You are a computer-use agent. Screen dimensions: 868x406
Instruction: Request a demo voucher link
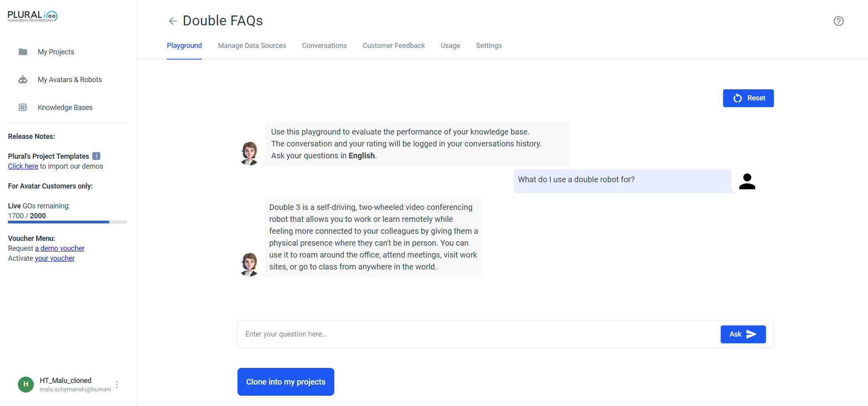(x=60, y=248)
